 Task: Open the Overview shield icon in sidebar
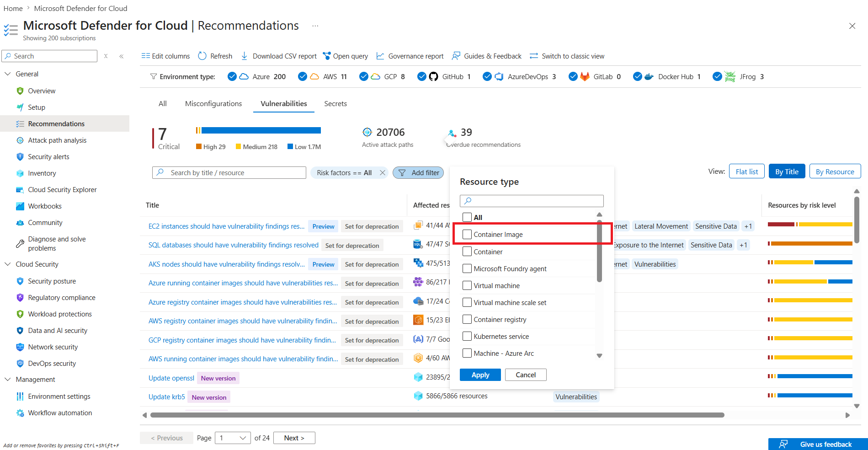[20, 91]
